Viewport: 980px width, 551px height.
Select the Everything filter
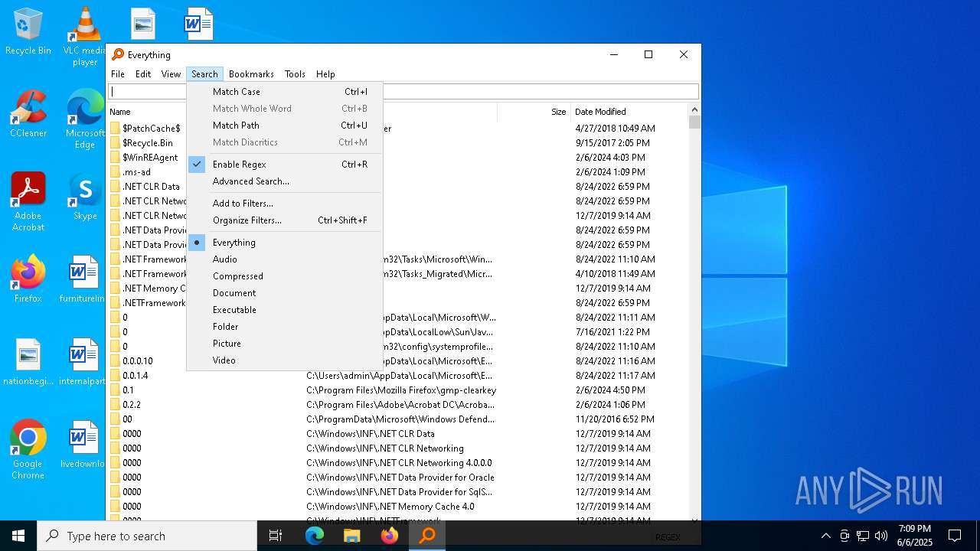(283, 243)
